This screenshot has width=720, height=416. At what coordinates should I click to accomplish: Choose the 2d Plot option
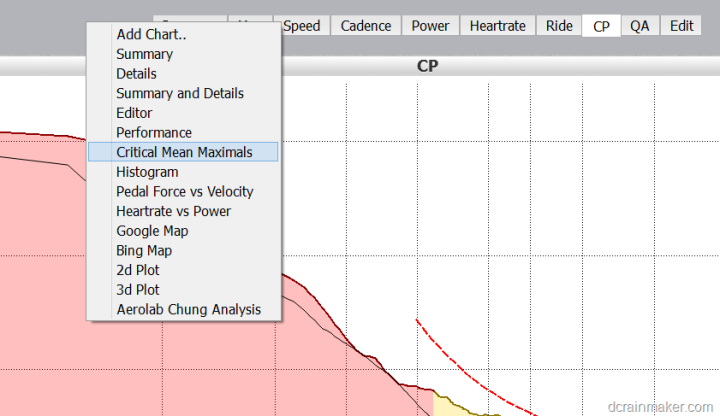coord(137,270)
